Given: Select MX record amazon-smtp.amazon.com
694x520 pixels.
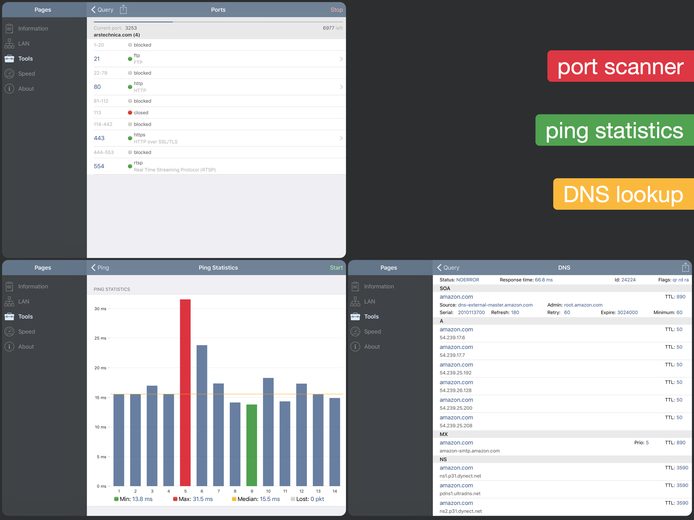Looking at the screenshot, I should pyautogui.click(x=562, y=447).
